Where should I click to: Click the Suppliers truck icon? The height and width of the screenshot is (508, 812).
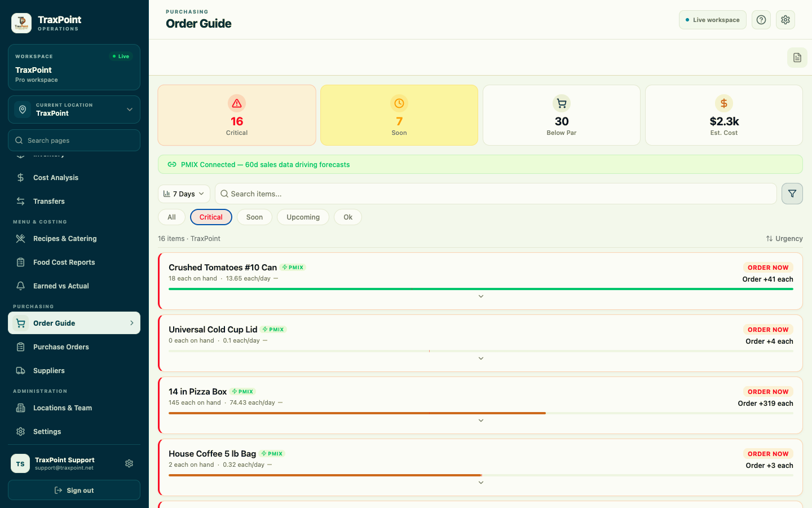pyautogui.click(x=21, y=371)
